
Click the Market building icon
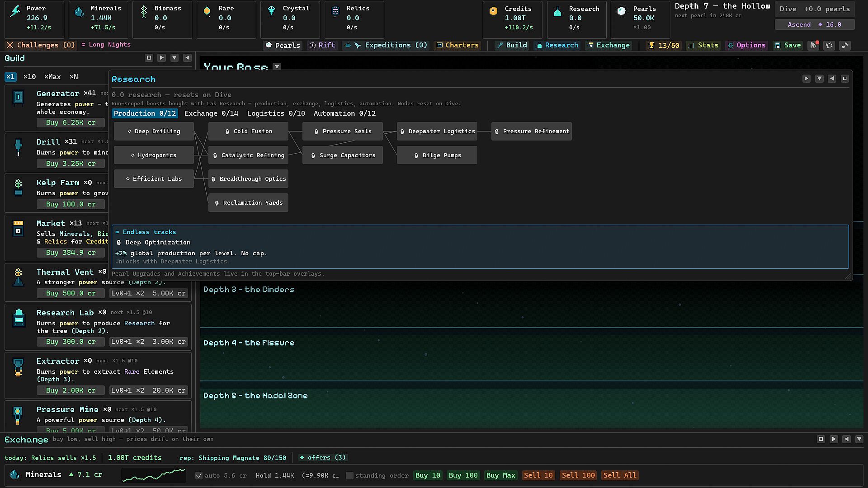18,228
